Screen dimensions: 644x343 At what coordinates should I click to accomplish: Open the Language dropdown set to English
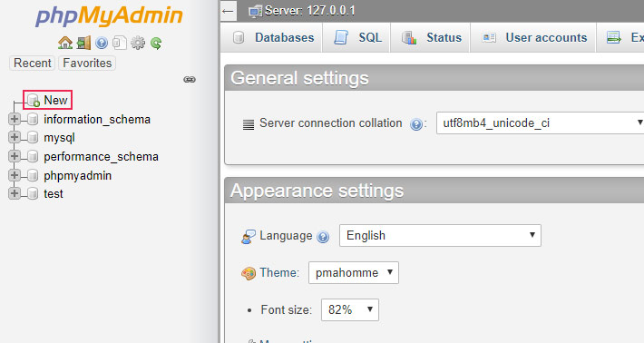440,235
